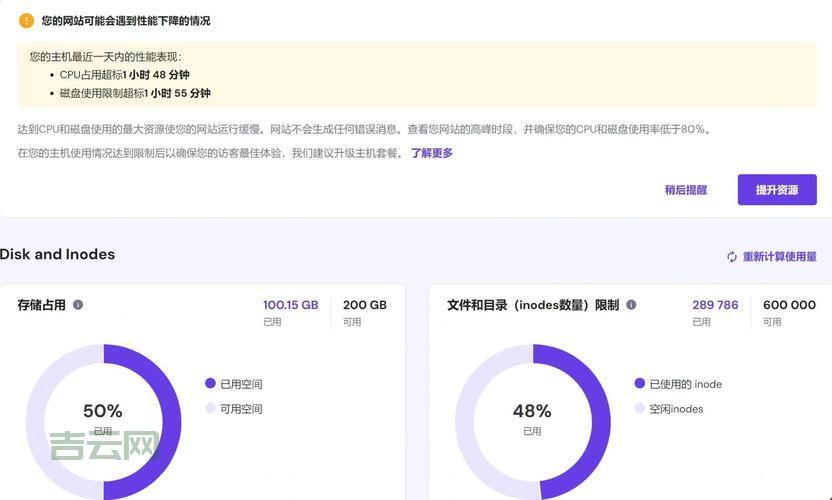
Task: Click the 可用空间 light legend dot
Action: coord(210,408)
